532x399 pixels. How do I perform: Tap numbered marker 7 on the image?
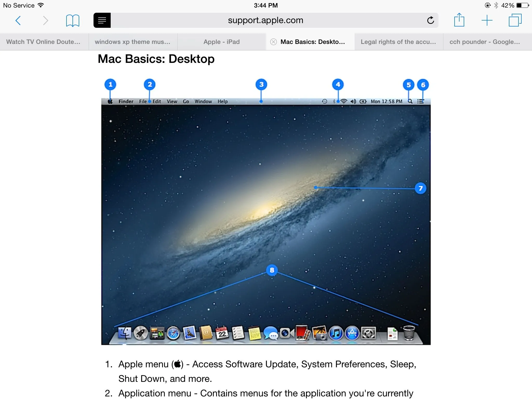[x=420, y=188]
